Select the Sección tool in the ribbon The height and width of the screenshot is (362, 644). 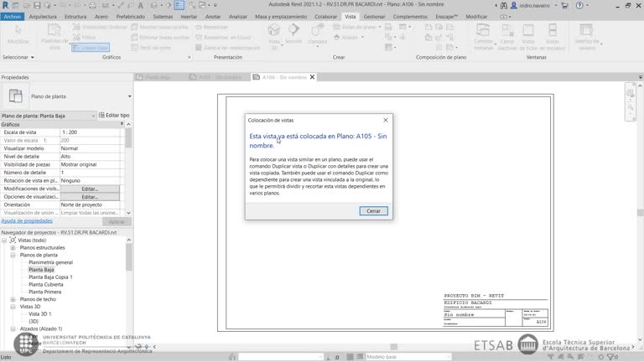click(293, 34)
